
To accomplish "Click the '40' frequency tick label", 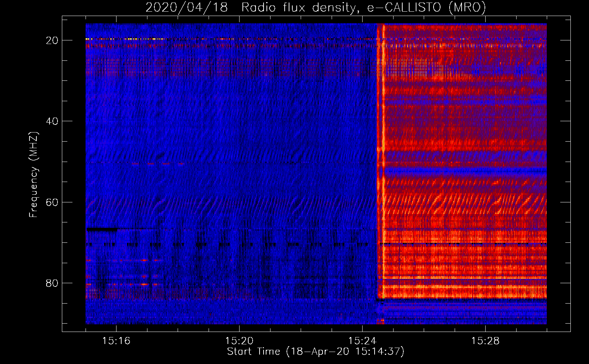I will (52, 121).
